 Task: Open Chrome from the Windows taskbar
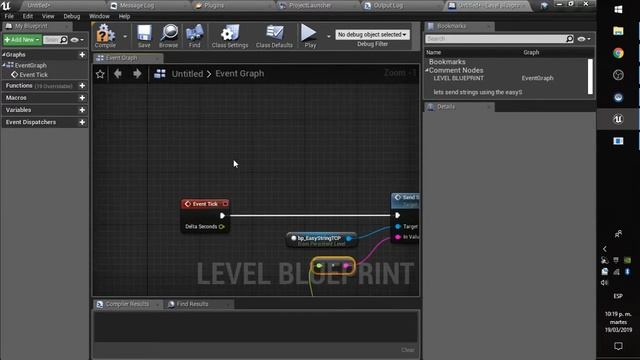618,53
